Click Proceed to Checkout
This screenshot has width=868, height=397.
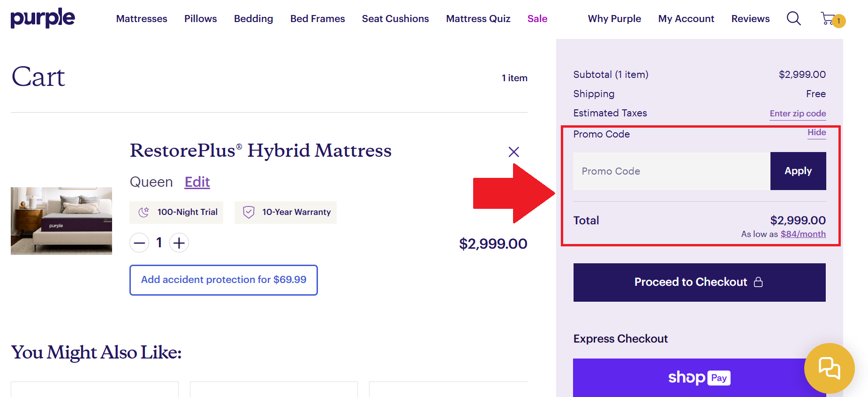(699, 282)
